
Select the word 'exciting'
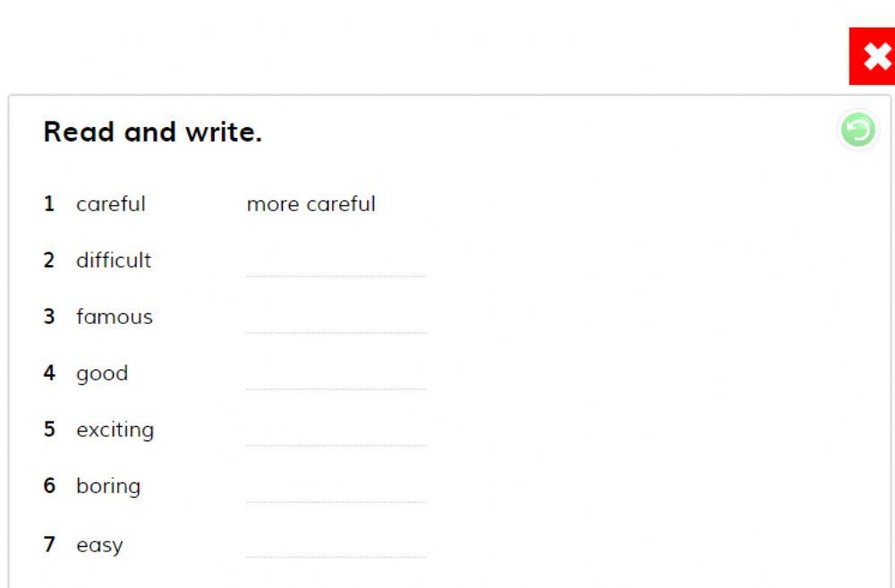[x=115, y=430]
